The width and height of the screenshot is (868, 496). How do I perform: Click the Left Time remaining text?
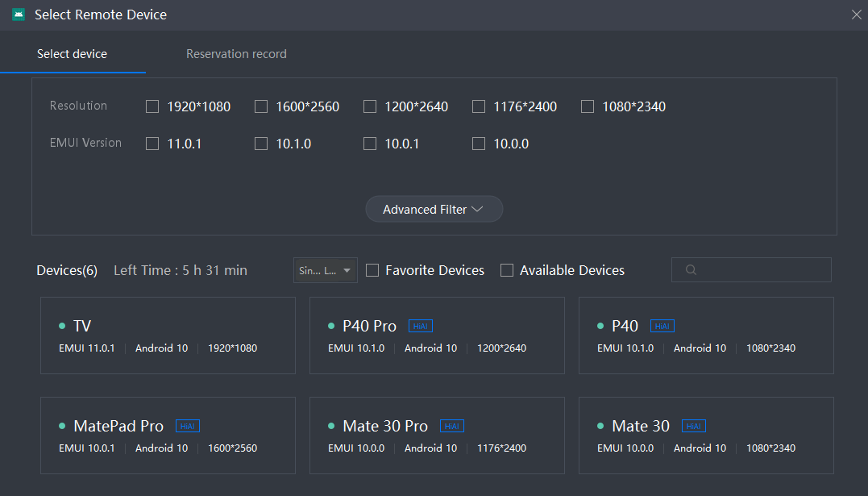coord(181,270)
